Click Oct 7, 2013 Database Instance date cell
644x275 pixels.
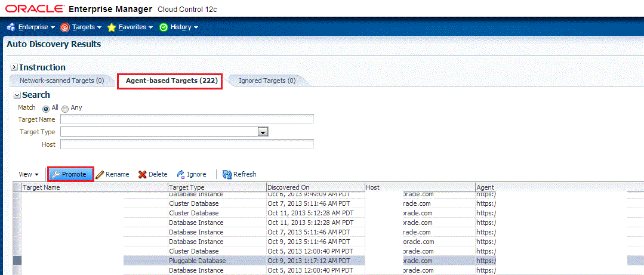pos(315,232)
